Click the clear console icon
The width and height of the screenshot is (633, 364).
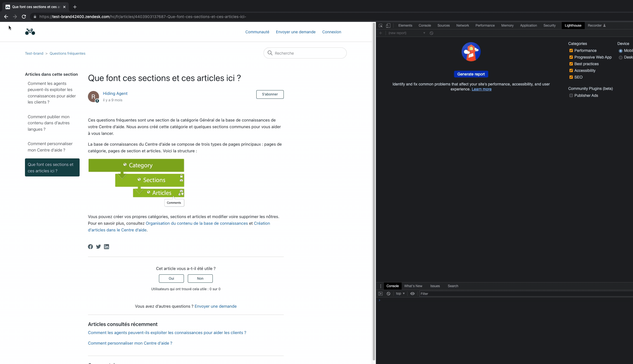(388, 294)
